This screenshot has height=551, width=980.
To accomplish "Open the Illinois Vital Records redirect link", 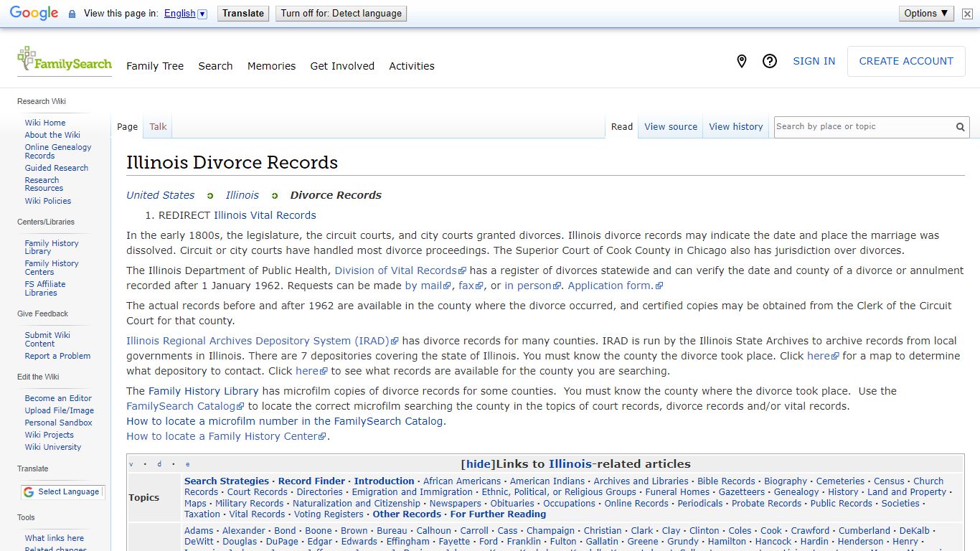I will (265, 215).
